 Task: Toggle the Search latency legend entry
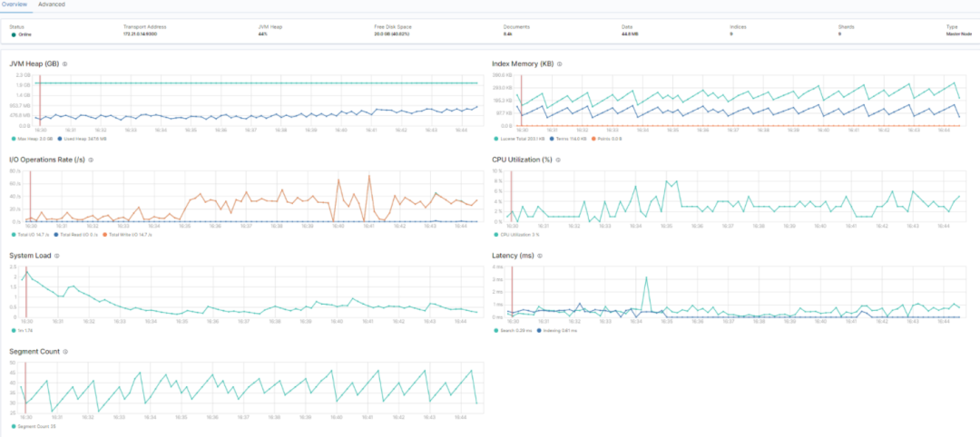pyautogui.click(x=513, y=330)
